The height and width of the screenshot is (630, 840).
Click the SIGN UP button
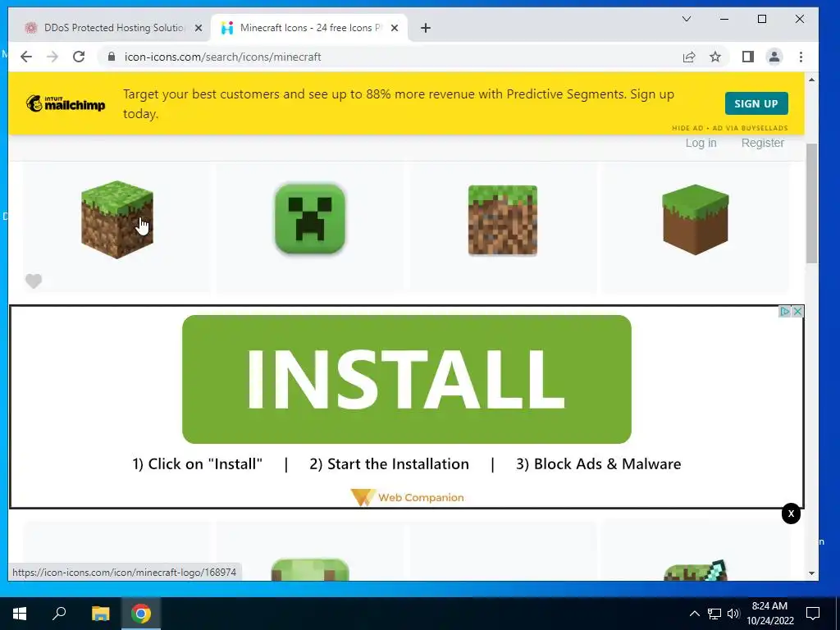point(756,103)
